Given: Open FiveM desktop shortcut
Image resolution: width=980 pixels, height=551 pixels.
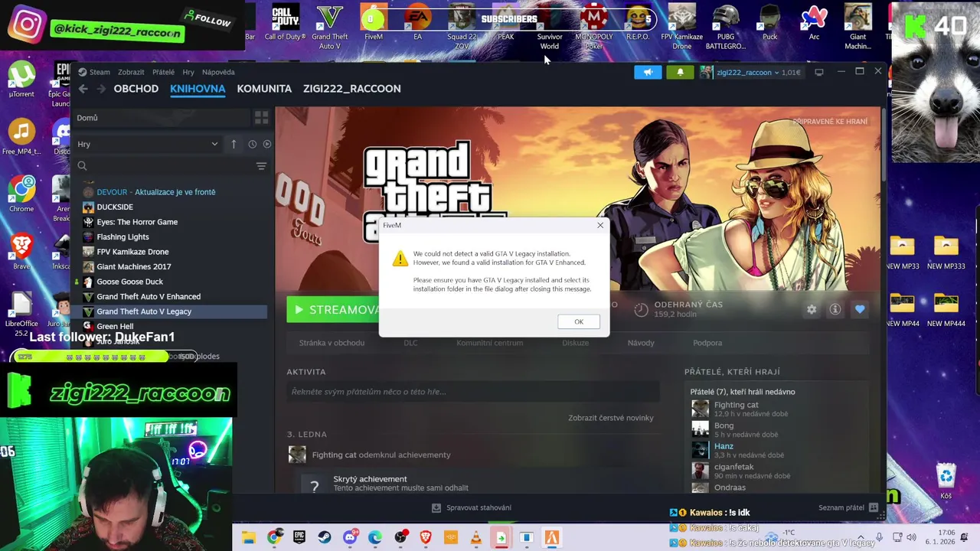Looking at the screenshot, I should pos(374,23).
